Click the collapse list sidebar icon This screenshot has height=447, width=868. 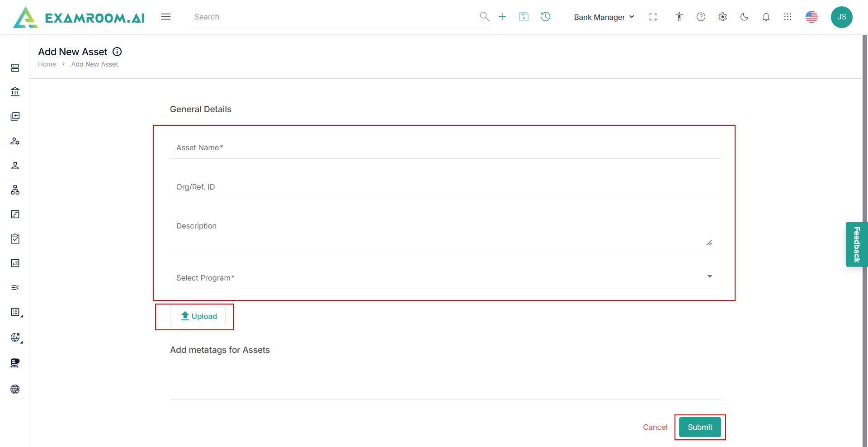click(x=15, y=287)
